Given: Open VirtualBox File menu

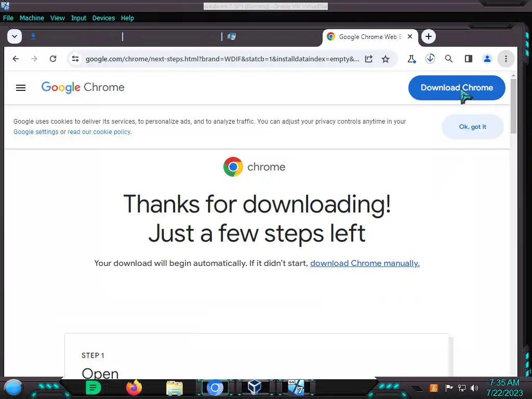Looking at the screenshot, I should click(x=8, y=18).
